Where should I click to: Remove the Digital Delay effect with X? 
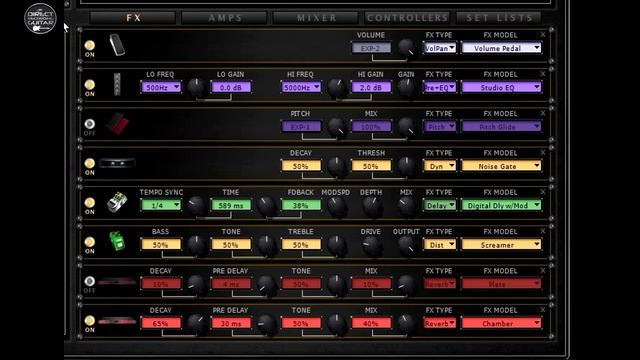click(x=543, y=191)
